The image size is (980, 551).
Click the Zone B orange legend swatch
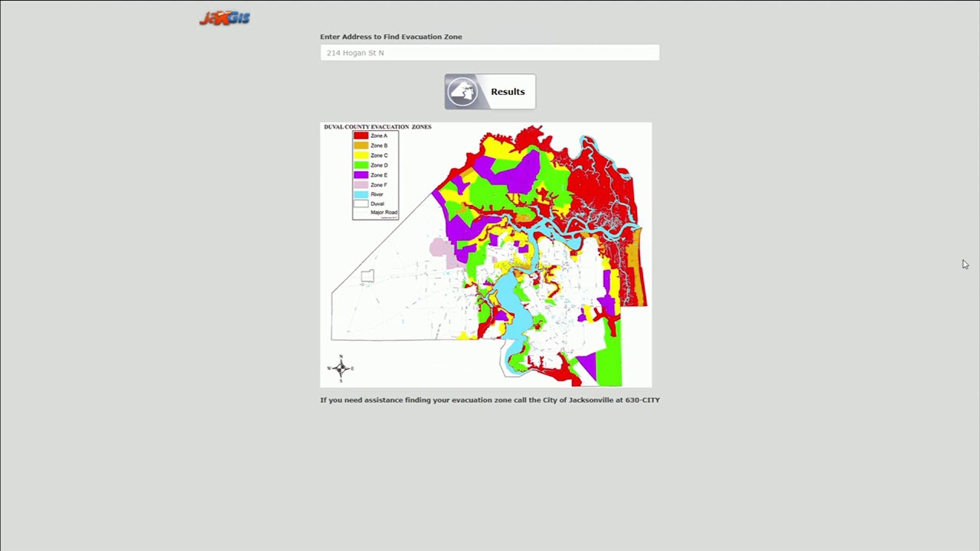coord(361,145)
